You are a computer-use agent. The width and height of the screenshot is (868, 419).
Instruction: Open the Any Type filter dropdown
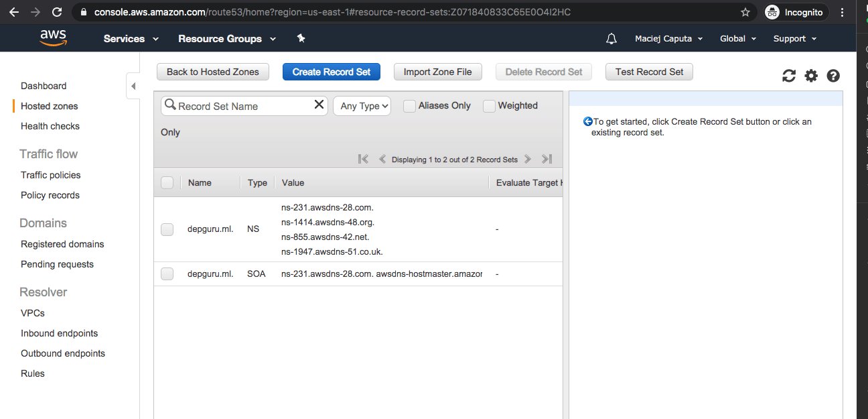362,106
